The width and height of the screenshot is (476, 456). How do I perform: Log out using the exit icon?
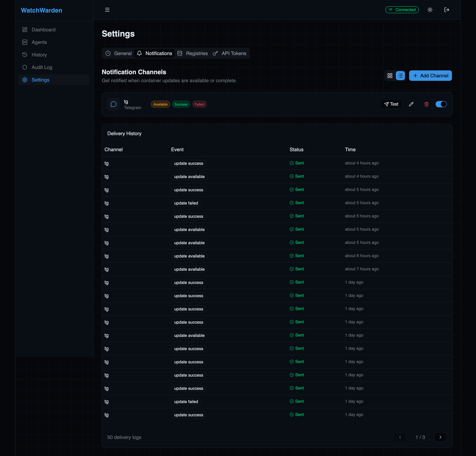click(x=447, y=10)
